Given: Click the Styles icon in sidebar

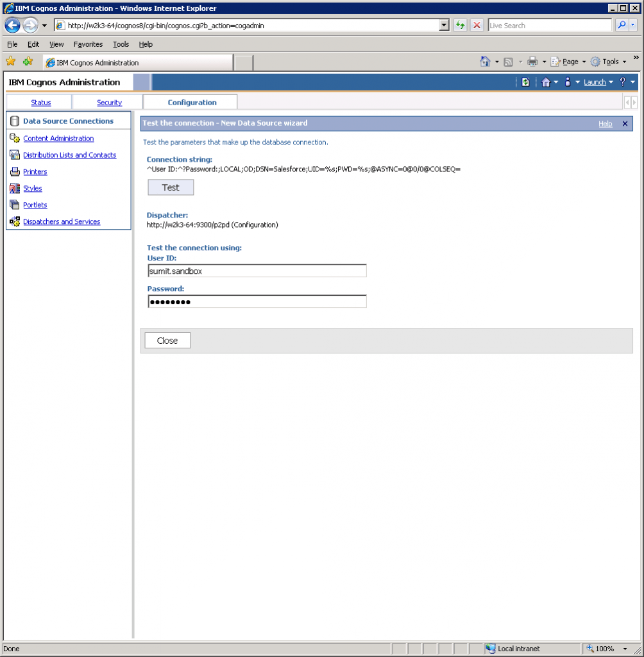Looking at the screenshot, I should click(x=15, y=189).
